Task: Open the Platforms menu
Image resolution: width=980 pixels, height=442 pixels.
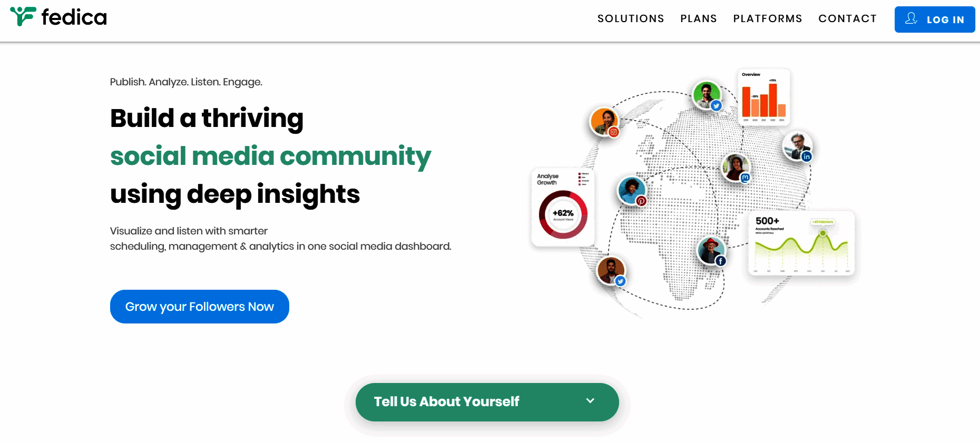Action: click(768, 19)
